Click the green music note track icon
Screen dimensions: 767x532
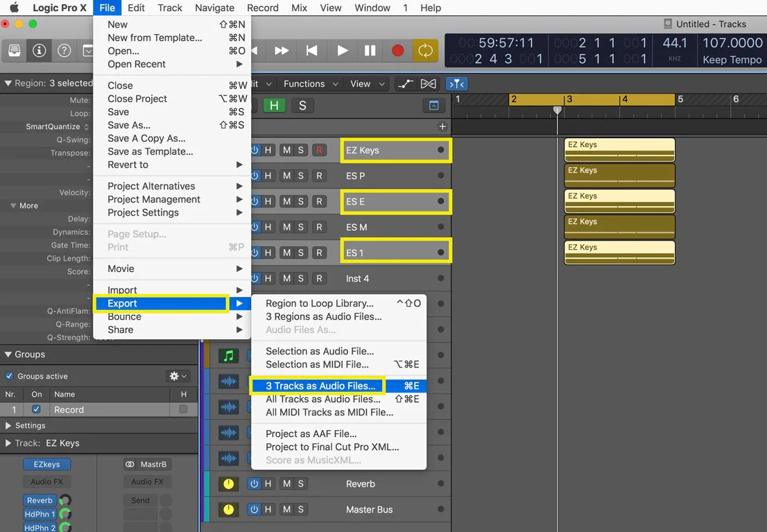click(x=228, y=355)
